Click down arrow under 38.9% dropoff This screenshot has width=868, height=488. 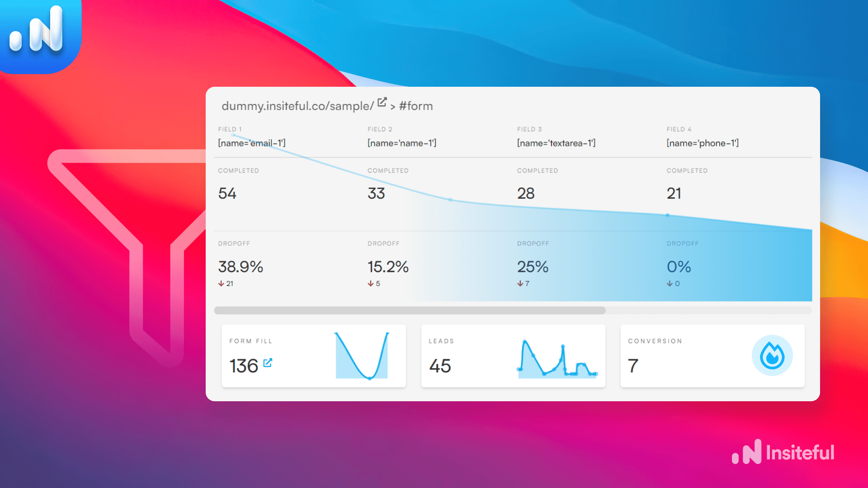click(x=221, y=283)
